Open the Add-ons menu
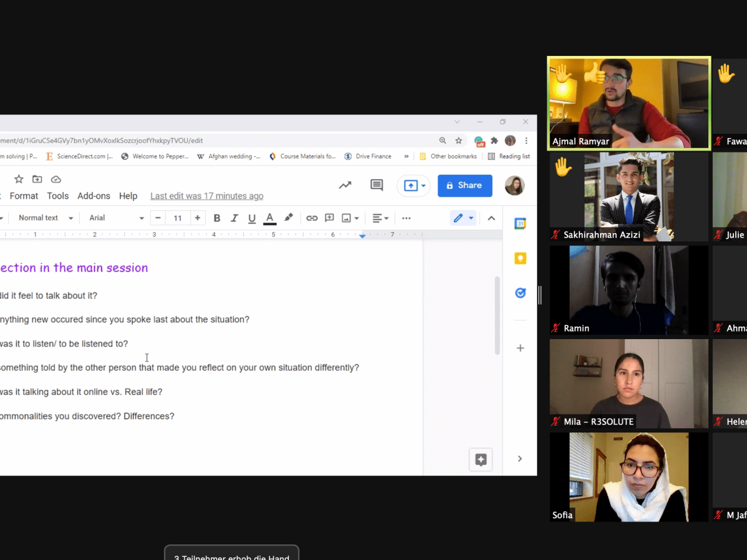This screenshot has width=747, height=560. [93, 196]
